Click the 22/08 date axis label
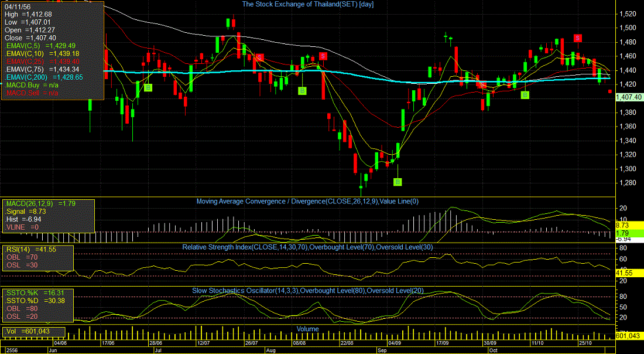644x354 pixels. 347,342
